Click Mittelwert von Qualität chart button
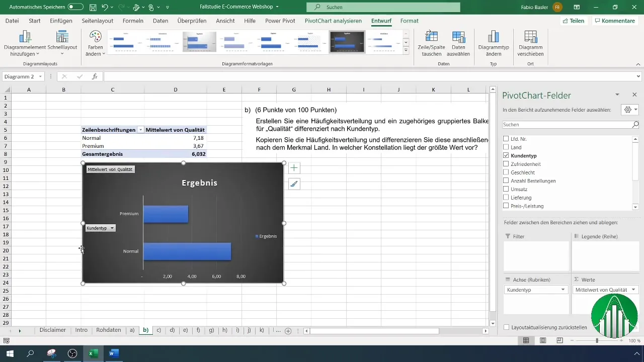Image resolution: width=644 pixels, height=362 pixels. tap(110, 169)
